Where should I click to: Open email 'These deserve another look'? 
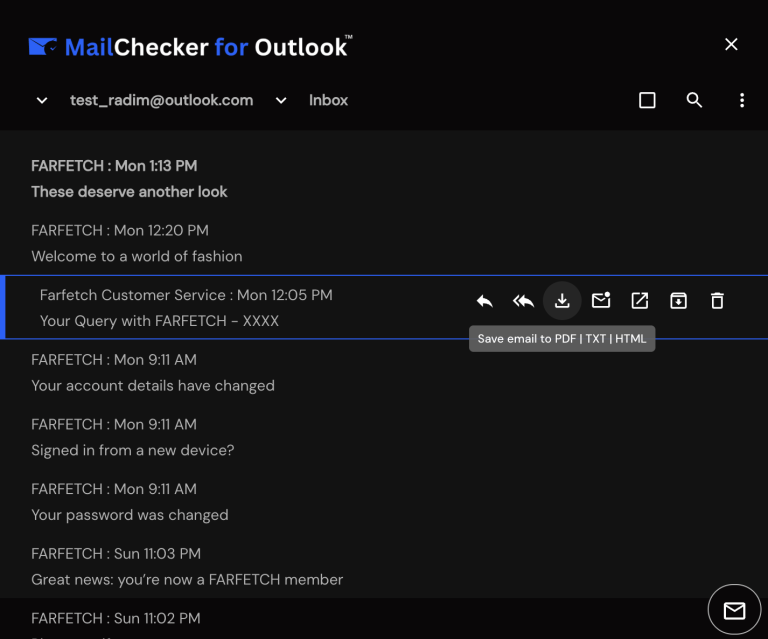(384, 179)
